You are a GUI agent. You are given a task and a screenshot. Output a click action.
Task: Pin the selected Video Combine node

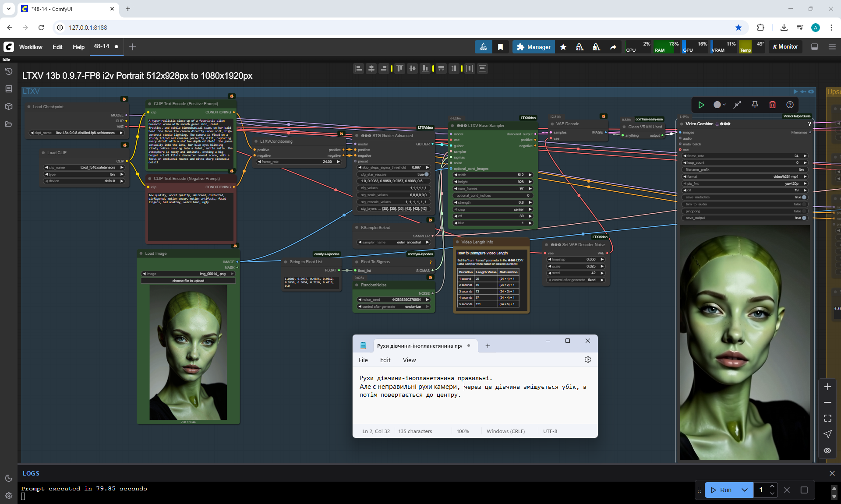pyautogui.click(x=755, y=105)
